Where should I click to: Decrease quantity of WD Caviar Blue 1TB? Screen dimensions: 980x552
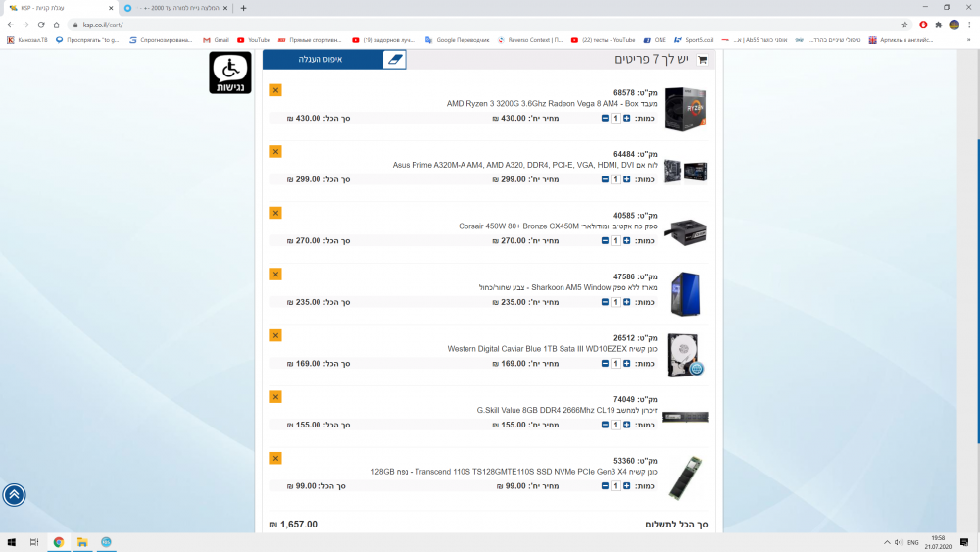coord(605,363)
